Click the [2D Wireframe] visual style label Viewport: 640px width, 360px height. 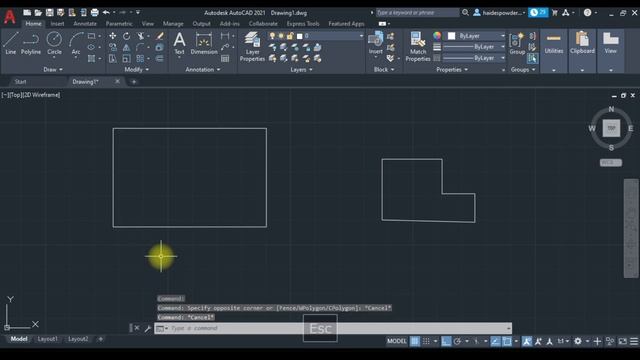point(42,95)
